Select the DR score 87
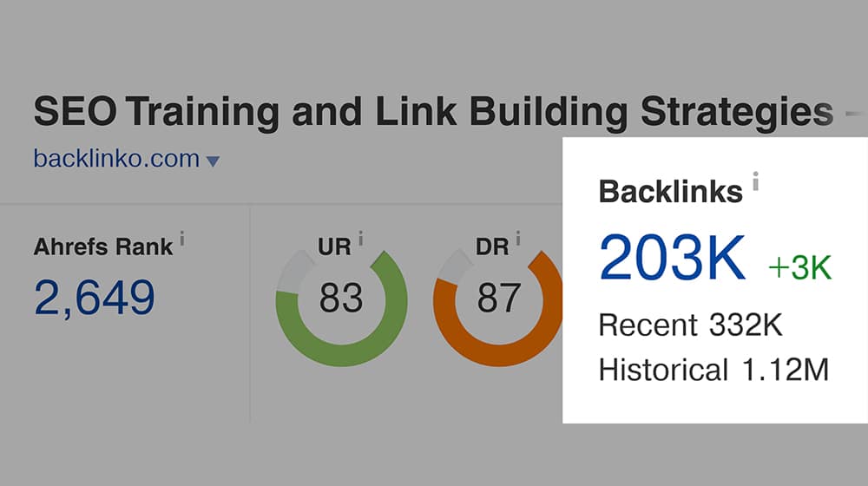This screenshot has width=868, height=486. point(499,298)
